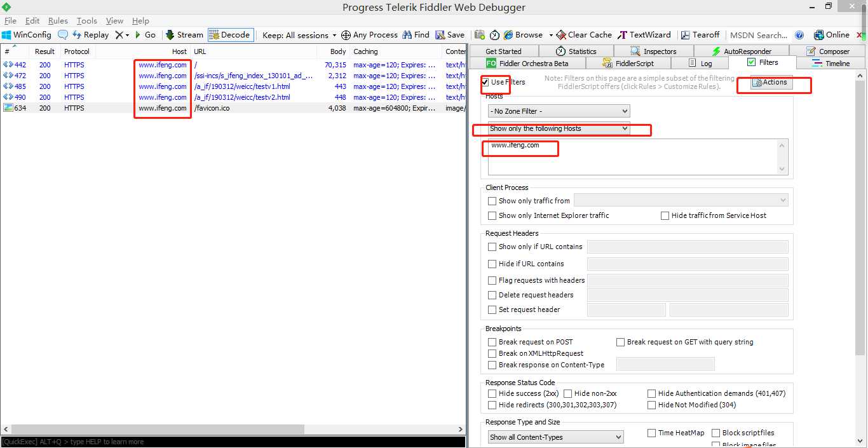
Task: Launch the TextWizard tool
Action: (644, 35)
